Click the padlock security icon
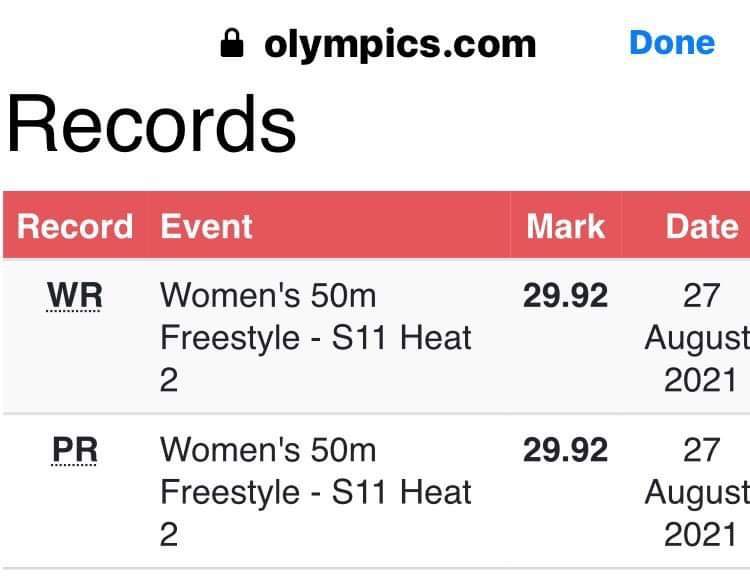The width and height of the screenshot is (750, 576). [x=232, y=43]
